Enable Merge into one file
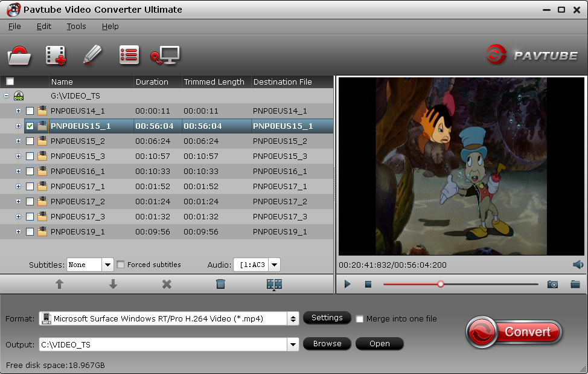 click(359, 319)
